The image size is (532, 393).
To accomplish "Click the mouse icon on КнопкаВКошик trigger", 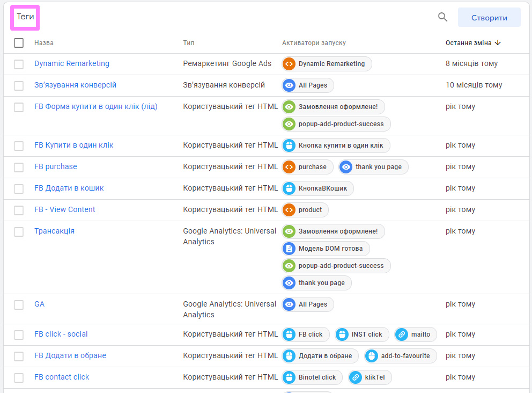I will pos(289,188).
